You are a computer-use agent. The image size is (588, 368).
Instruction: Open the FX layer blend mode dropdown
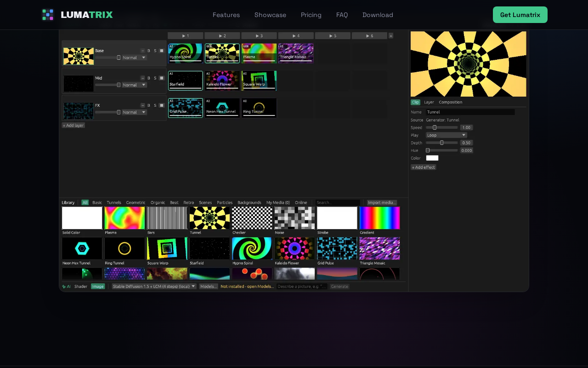click(134, 112)
